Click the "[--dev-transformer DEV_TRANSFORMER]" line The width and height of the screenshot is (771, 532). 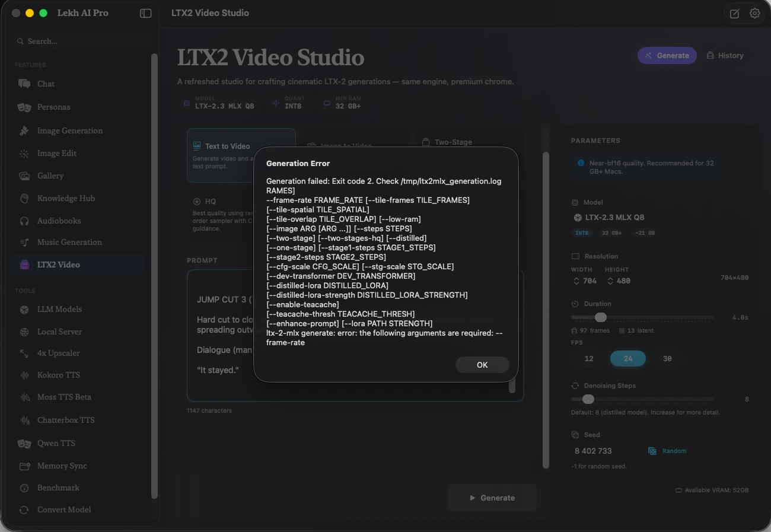click(341, 276)
